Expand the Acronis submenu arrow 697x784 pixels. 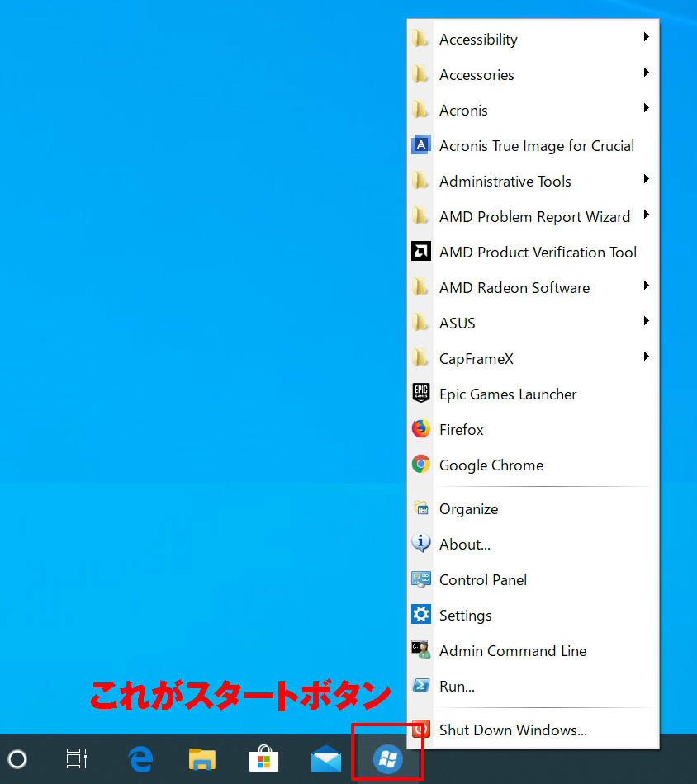tap(646, 108)
